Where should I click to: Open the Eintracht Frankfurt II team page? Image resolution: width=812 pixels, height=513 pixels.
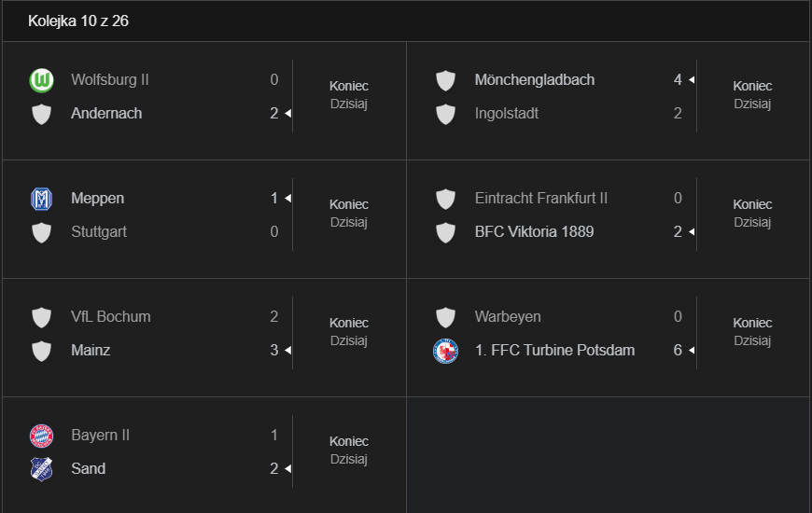click(x=540, y=199)
